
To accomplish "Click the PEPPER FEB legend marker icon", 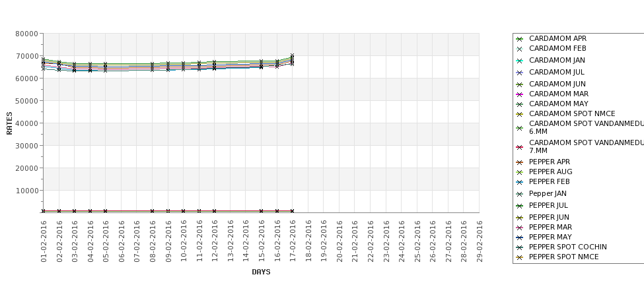I will tap(519, 182).
